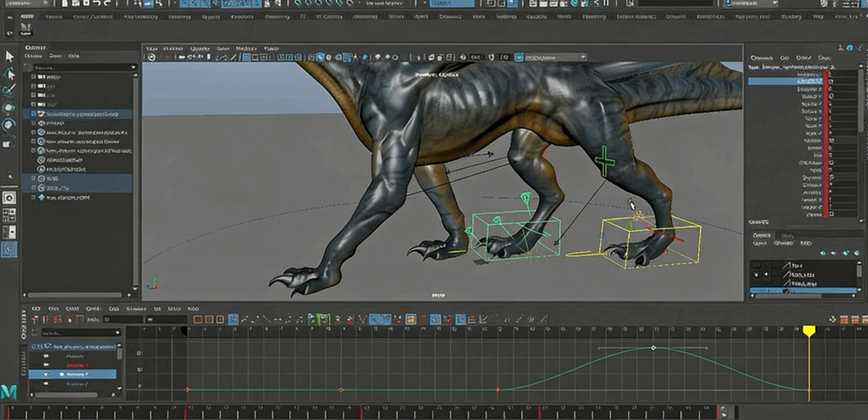Select the highlighted node in the Outliner list

(80, 114)
